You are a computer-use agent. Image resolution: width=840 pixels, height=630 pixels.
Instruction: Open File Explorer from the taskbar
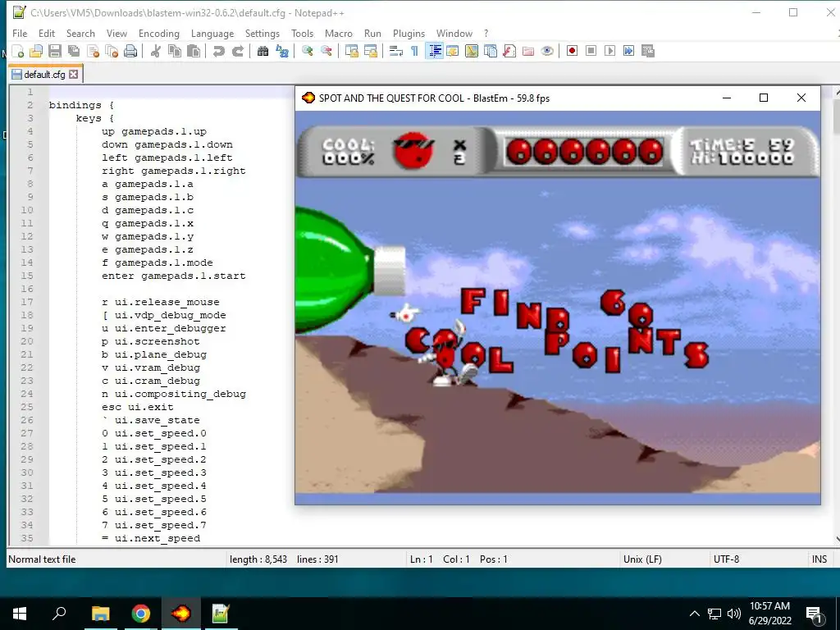pyautogui.click(x=100, y=614)
